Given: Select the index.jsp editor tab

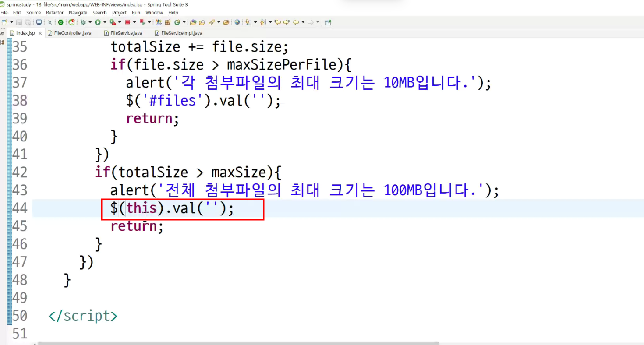Looking at the screenshot, I should 25,33.
